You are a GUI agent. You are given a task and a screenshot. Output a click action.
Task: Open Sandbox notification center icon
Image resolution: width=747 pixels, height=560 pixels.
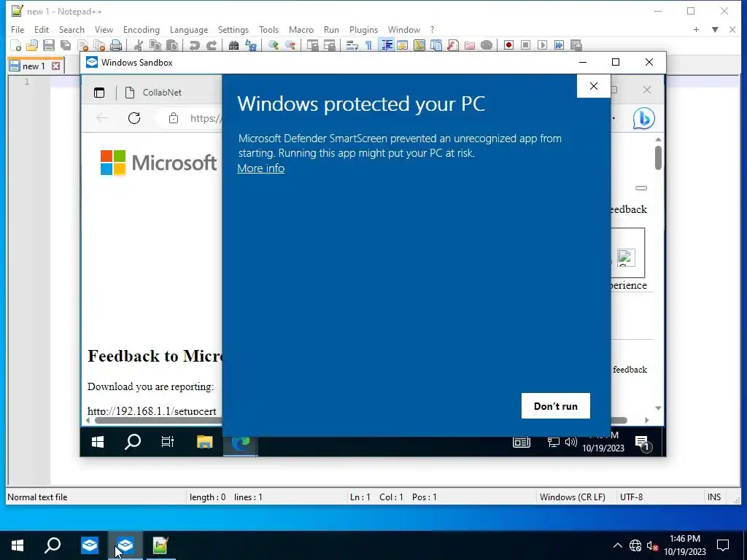click(x=642, y=443)
